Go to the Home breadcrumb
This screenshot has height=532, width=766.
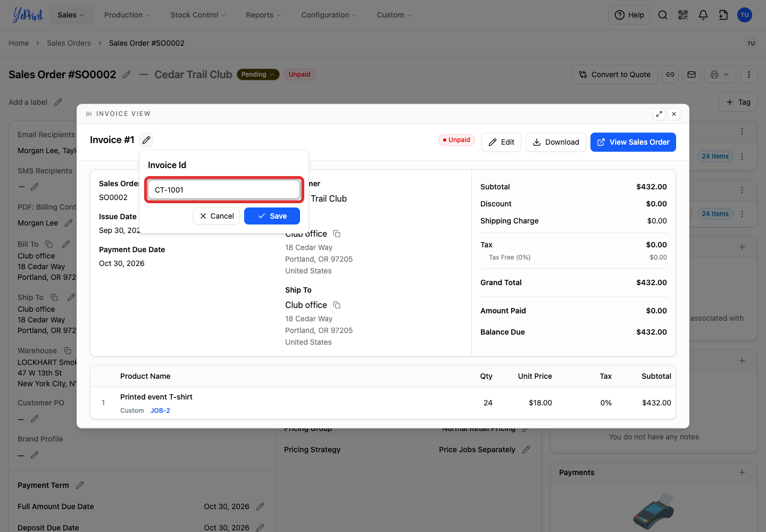[19, 43]
